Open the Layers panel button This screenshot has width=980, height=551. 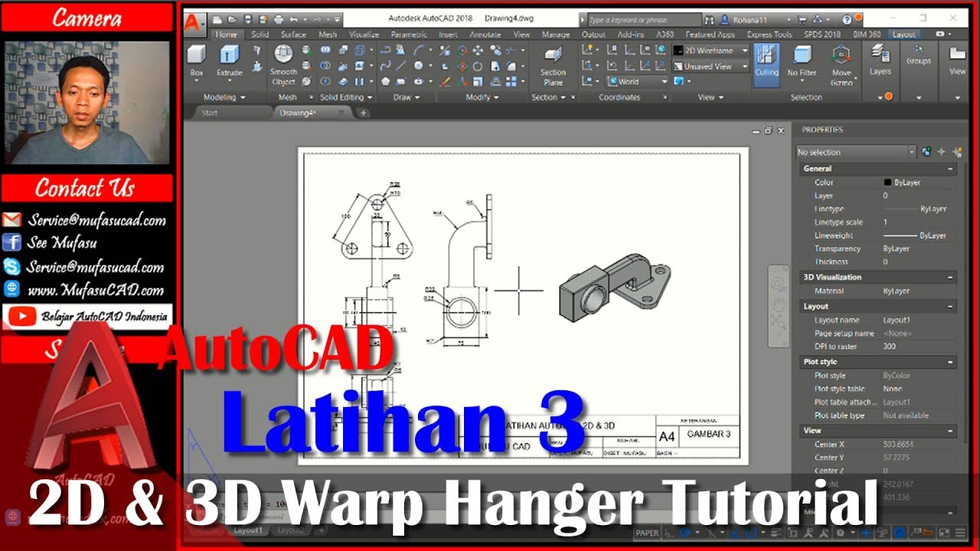click(880, 60)
